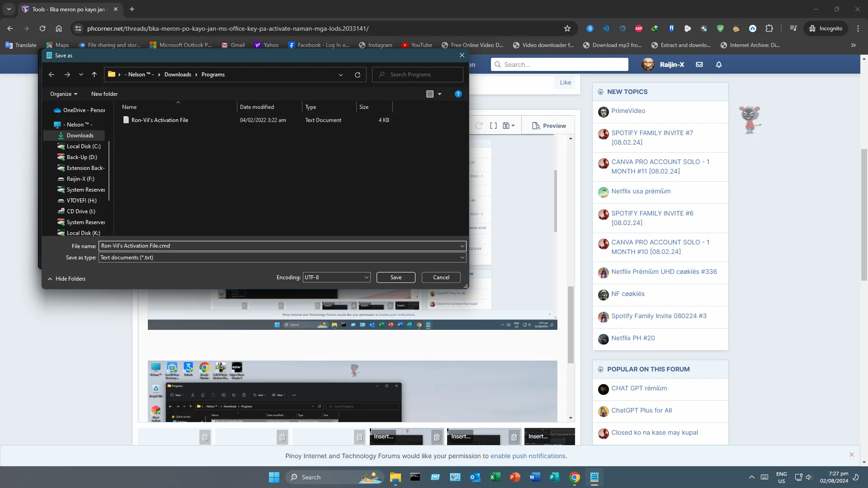The height and width of the screenshot is (488, 868).
Task: Open the Organize dropdown menu
Action: pyautogui.click(x=64, y=94)
